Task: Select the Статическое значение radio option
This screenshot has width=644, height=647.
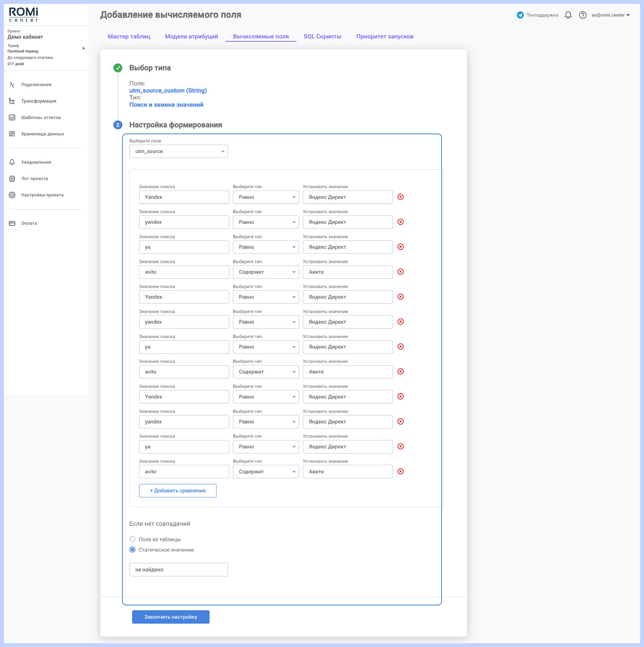Action: coord(132,550)
